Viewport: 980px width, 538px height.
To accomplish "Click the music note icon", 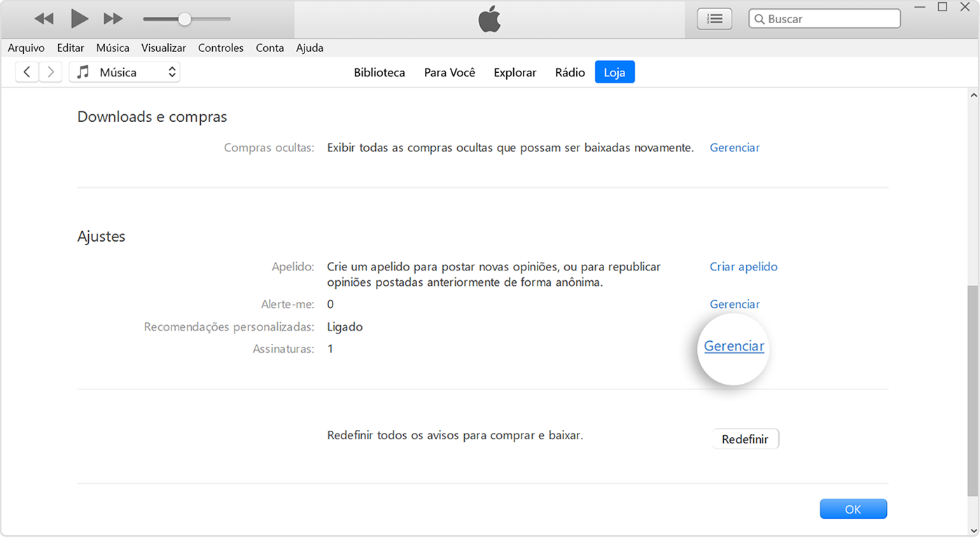I will 83,72.
